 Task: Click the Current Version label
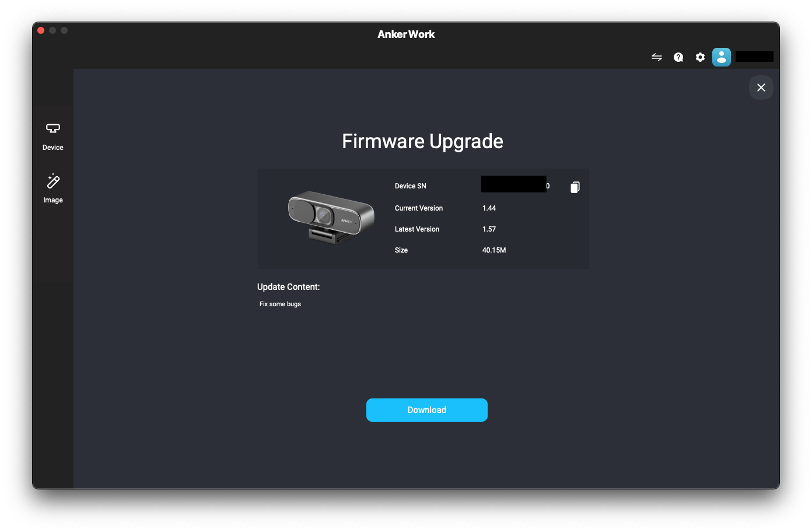(419, 208)
